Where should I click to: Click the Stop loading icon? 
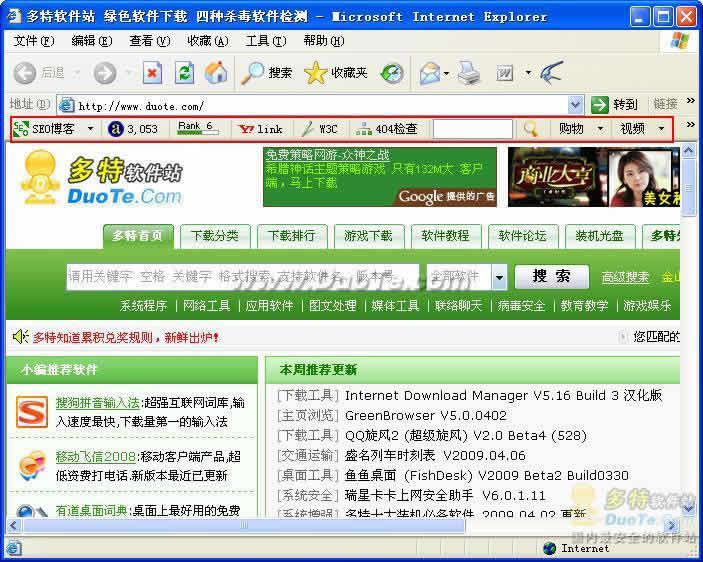(152, 72)
